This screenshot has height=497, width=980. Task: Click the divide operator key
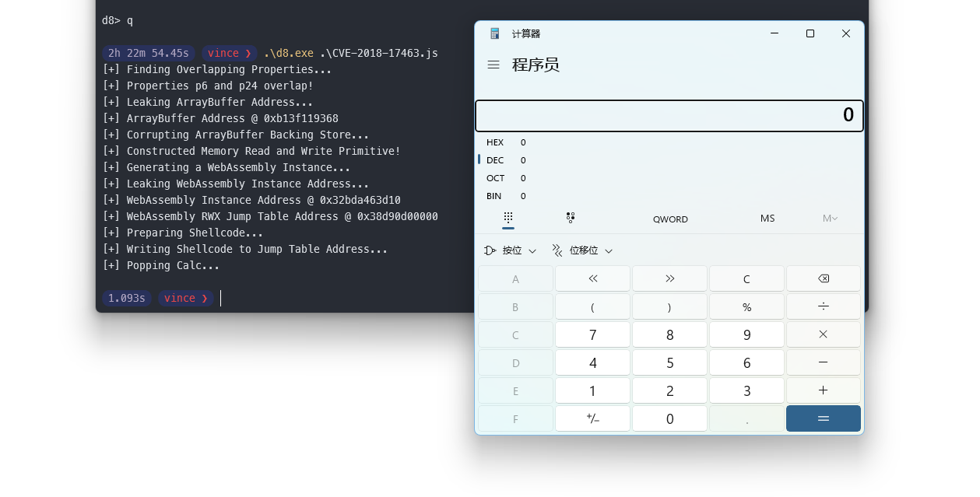point(824,306)
